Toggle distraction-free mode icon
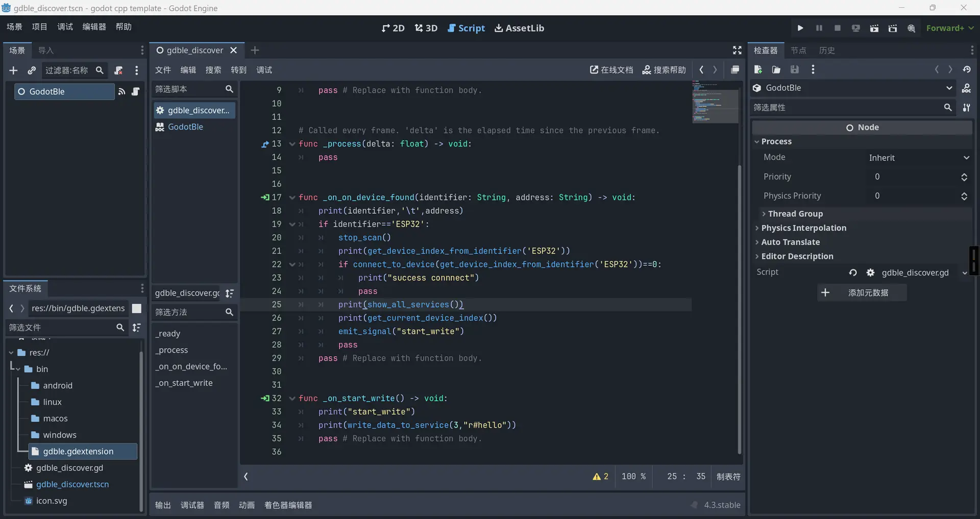This screenshot has width=980, height=519. [x=737, y=50]
